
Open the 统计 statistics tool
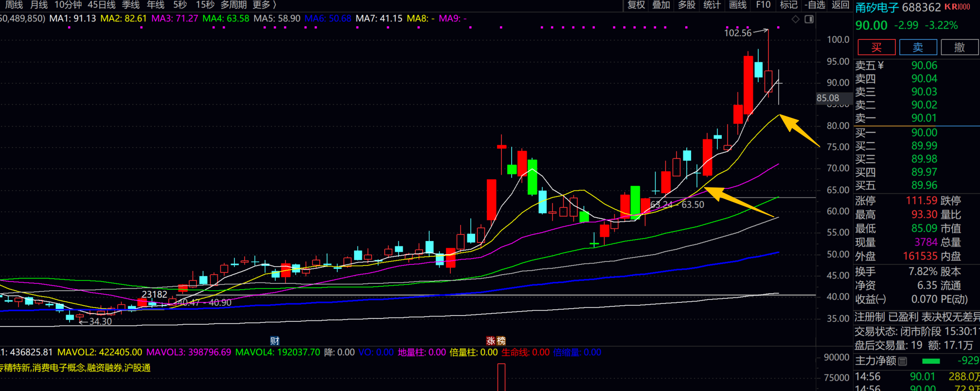point(712,5)
